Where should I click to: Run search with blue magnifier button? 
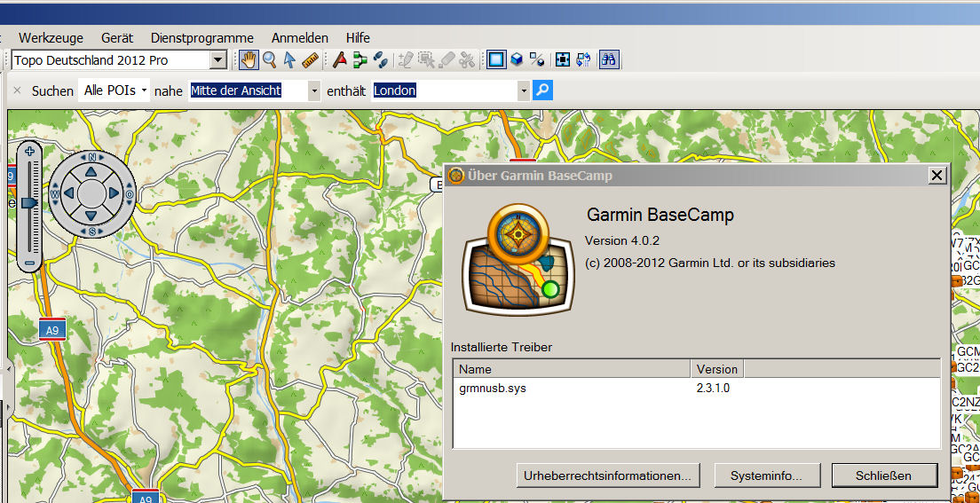coord(542,90)
